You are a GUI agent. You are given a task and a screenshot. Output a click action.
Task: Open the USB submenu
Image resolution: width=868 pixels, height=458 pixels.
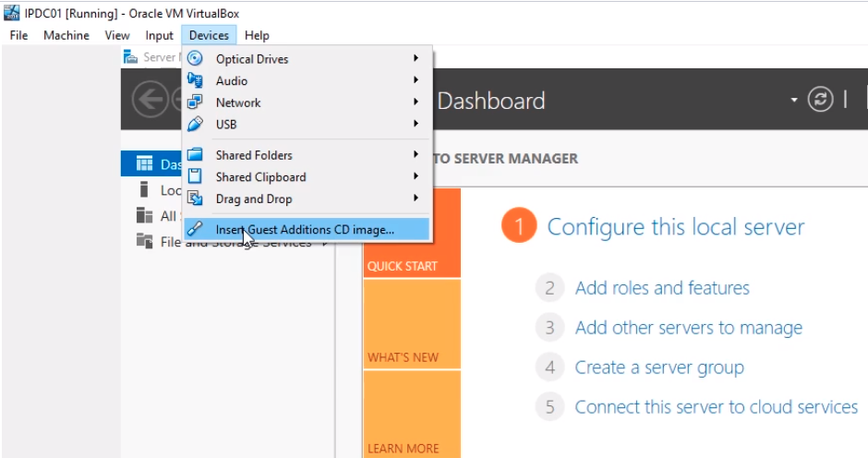(x=307, y=124)
